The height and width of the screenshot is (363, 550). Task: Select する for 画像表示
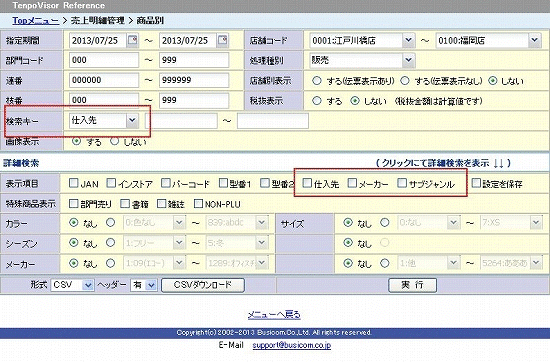pyautogui.click(x=76, y=141)
